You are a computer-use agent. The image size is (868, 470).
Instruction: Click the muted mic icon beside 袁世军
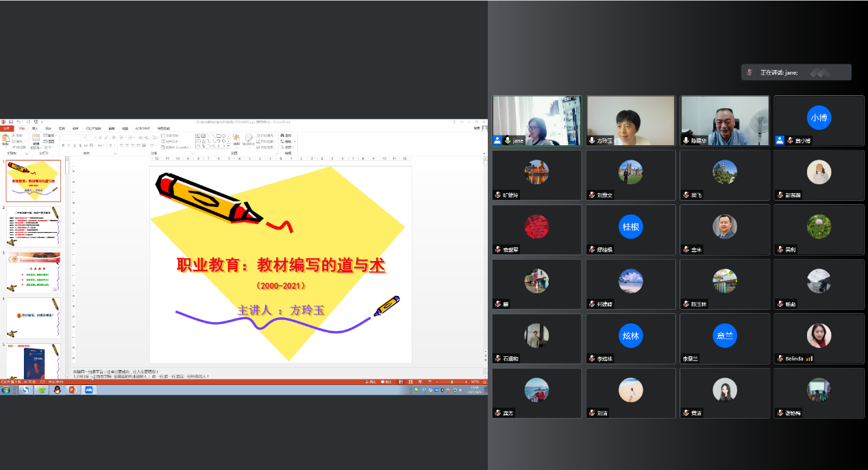pos(498,249)
